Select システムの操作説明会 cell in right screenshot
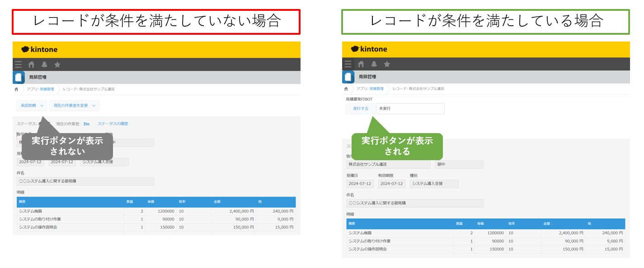 [x=400, y=249]
